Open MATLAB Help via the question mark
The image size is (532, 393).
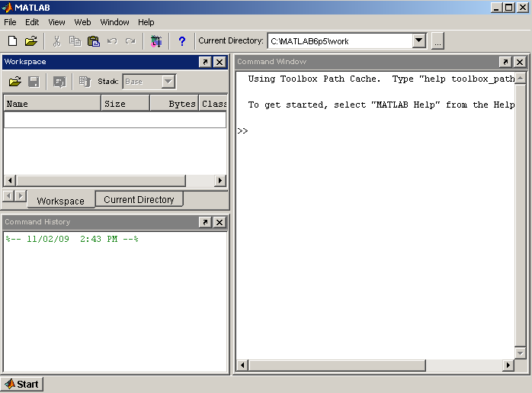(x=182, y=41)
